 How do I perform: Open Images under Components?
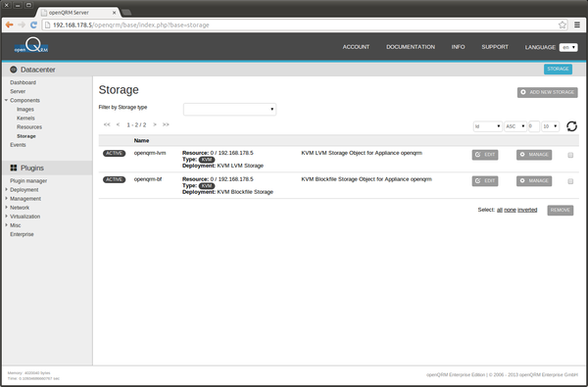[x=25, y=109]
